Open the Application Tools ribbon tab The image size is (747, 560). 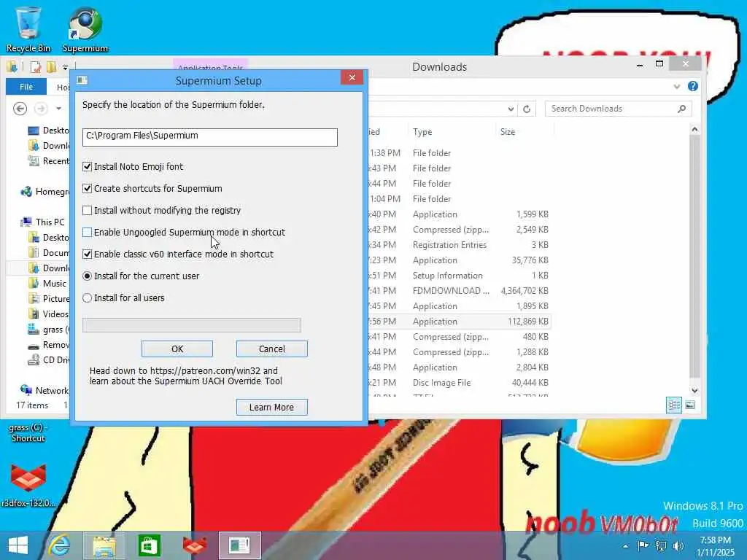coord(210,66)
